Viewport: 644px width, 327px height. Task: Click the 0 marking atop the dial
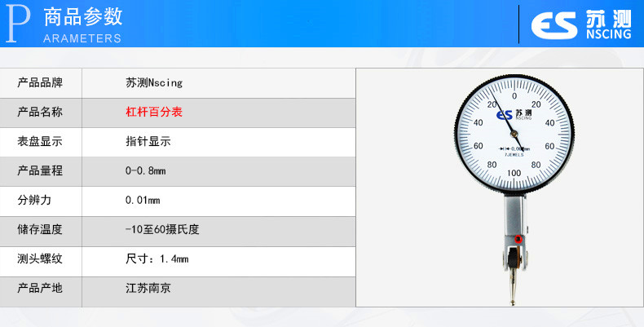(514, 96)
